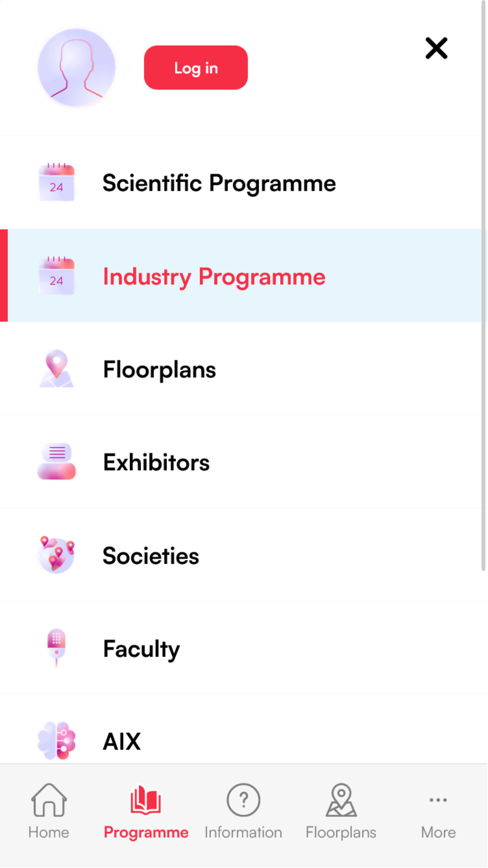The image size is (488, 868).
Task: Click the vertical scrollbar on the right
Action: click(484, 285)
